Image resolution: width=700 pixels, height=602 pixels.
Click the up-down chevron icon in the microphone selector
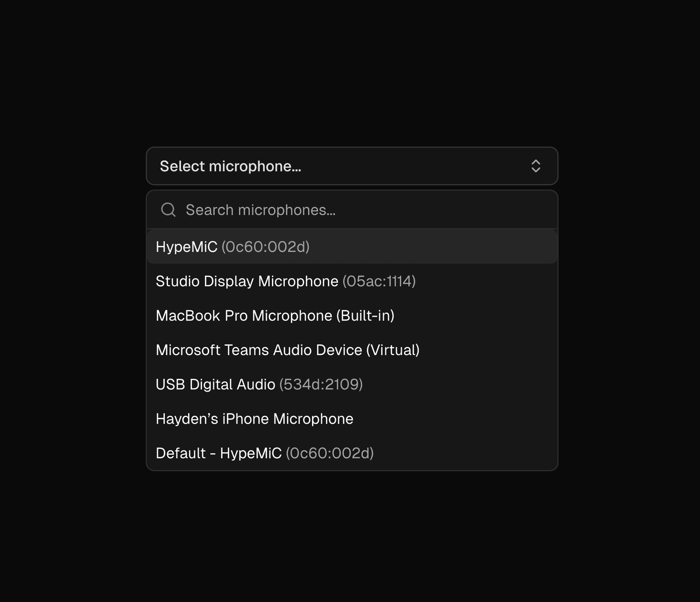tap(535, 166)
